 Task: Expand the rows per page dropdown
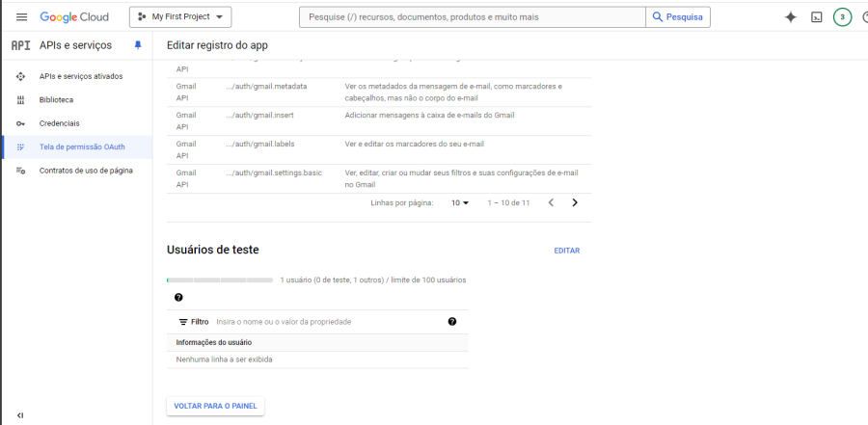tap(460, 203)
